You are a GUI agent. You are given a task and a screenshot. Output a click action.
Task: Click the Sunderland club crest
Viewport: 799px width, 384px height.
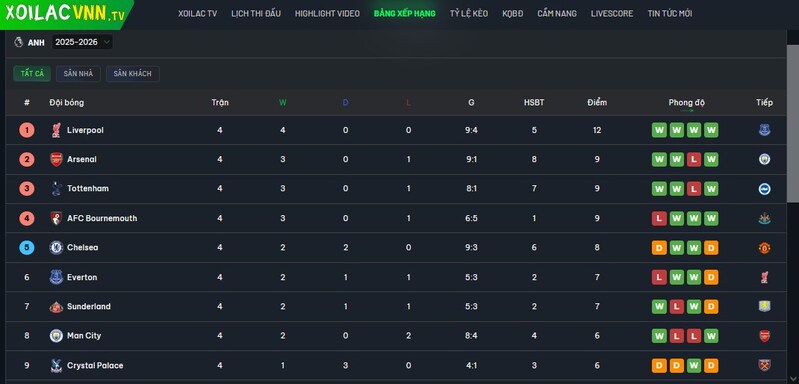pyautogui.click(x=56, y=307)
